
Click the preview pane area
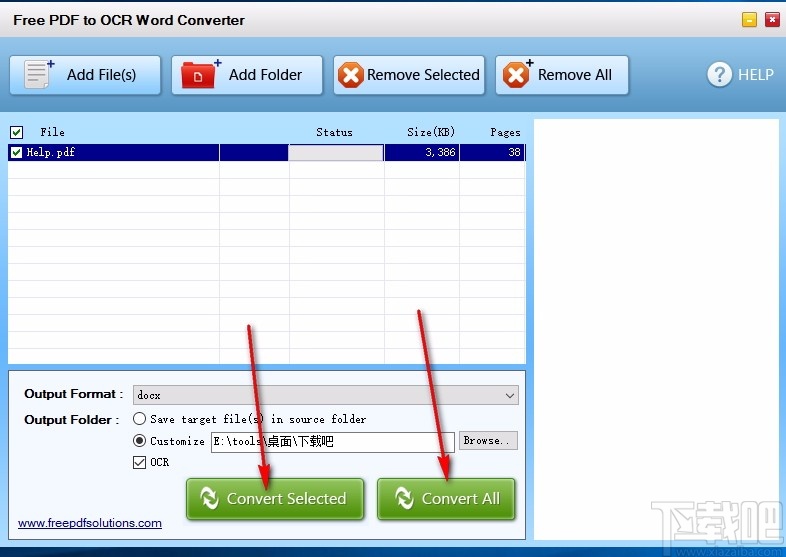(x=656, y=329)
